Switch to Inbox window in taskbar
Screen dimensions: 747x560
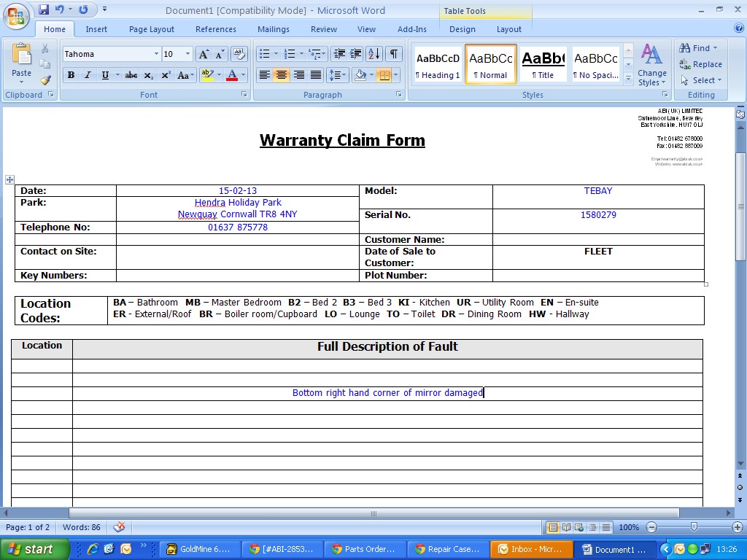tap(531, 549)
